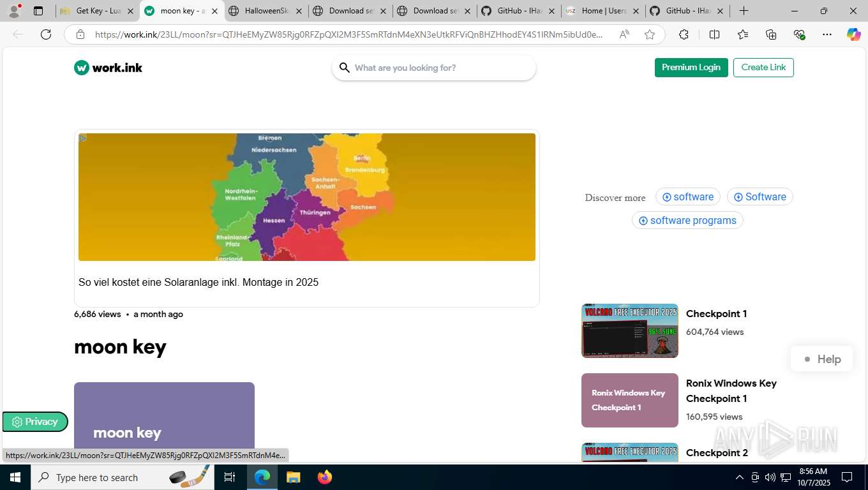Open Task View on taskbar
Viewport: 868px width, 490px height.
pos(230,477)
